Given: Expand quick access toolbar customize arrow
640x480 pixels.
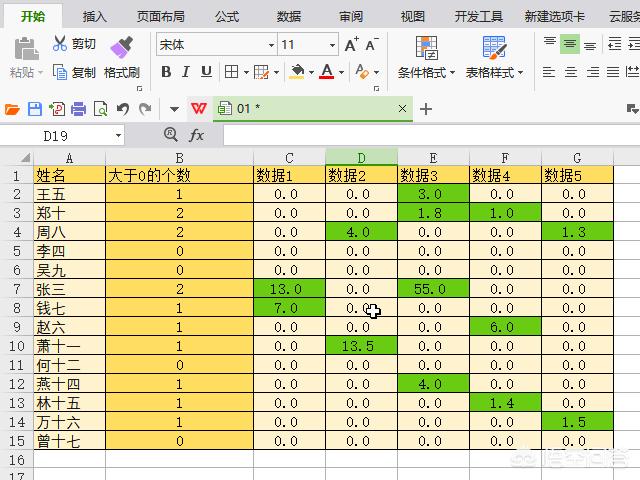Looking at the screenshot, I should point(174,109).
